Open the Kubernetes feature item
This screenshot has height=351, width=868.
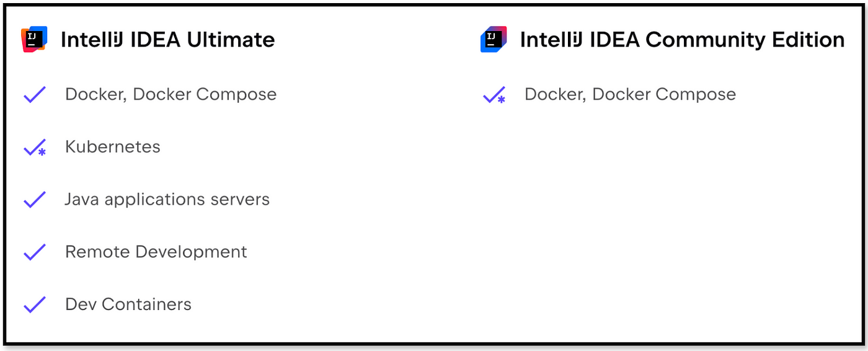click(112, 147)
